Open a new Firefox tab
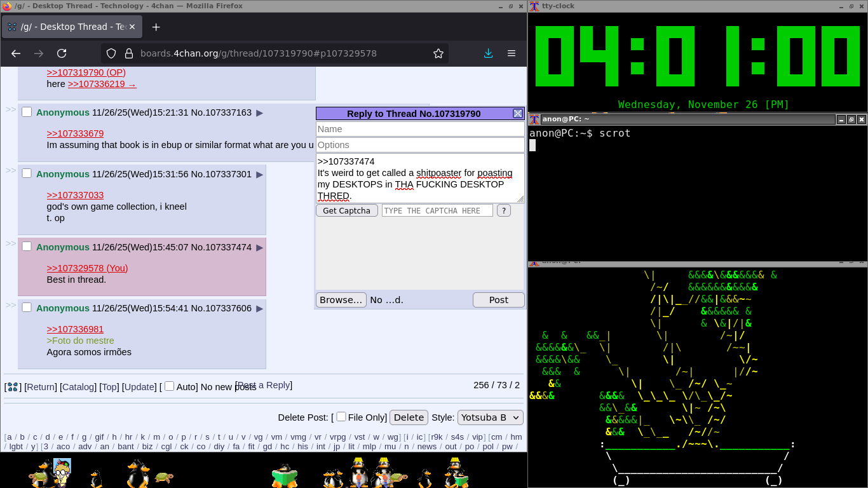Image resolution: width=868 pixels, height=488 pixels. pyautogui.click(x=156, y=27)
